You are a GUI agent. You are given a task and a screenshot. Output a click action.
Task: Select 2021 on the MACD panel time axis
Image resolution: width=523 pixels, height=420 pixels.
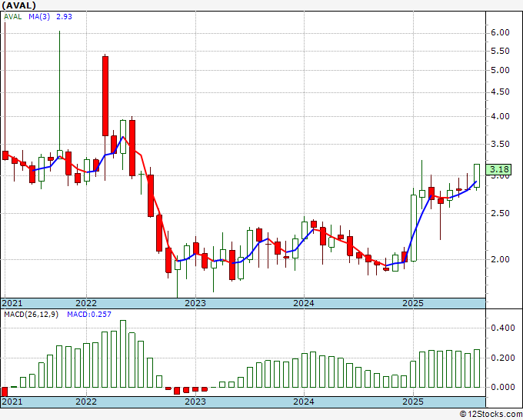pos(12,402)
